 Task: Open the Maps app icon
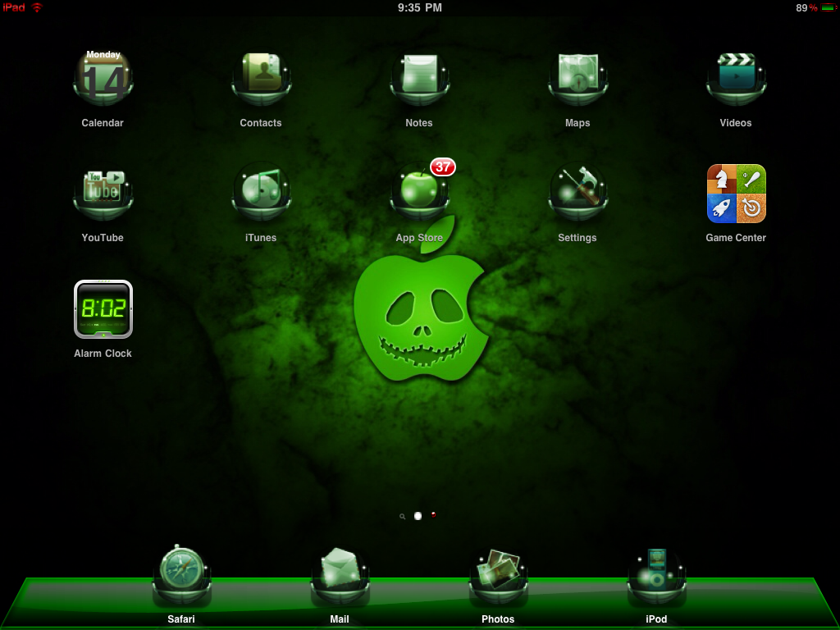coord(578,78)
